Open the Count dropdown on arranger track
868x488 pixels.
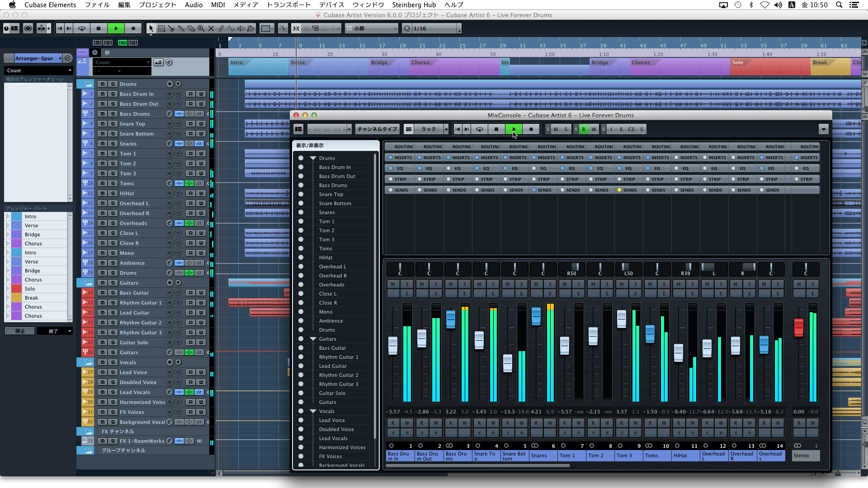point(122,62)
